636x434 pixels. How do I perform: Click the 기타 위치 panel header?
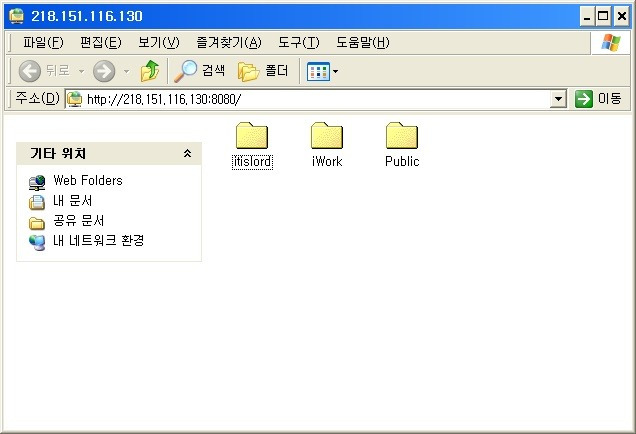click(109, 153)
